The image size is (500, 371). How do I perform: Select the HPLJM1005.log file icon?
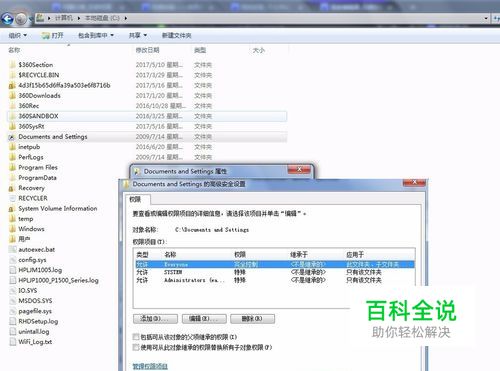point(12,270)
